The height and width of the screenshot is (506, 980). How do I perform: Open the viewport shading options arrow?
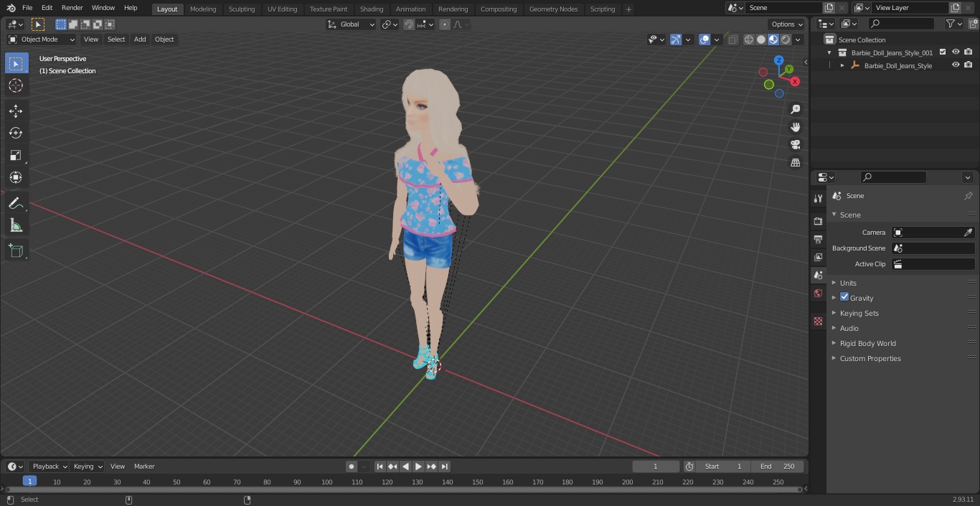point(798,39)
